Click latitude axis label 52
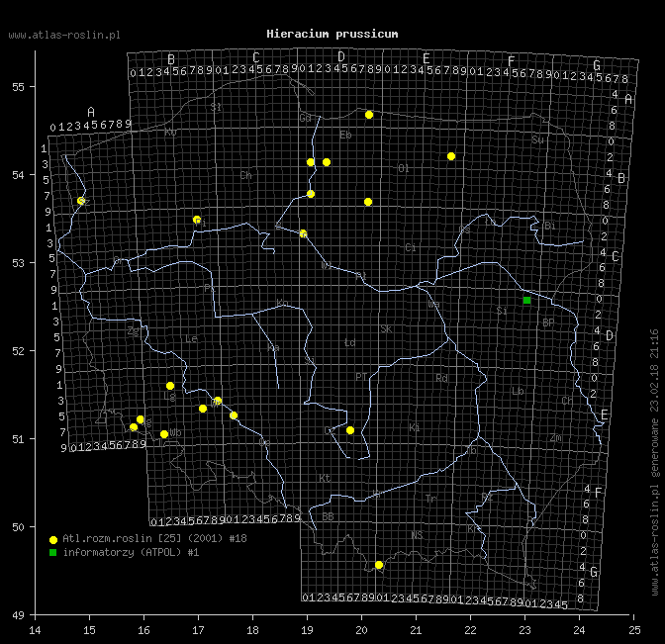665x644 pixels. click(18, 351)
